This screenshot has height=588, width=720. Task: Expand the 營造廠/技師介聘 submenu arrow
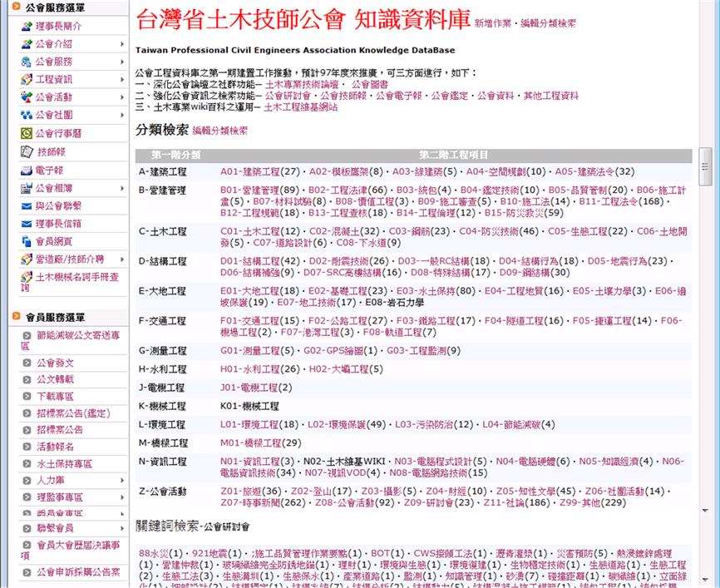tap(122, 259)
